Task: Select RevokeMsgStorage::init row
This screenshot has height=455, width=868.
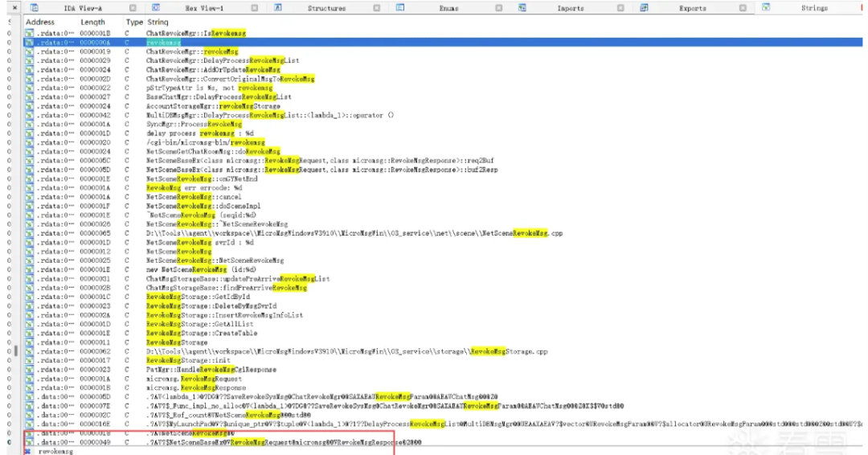Action: (x=443, y=360)
